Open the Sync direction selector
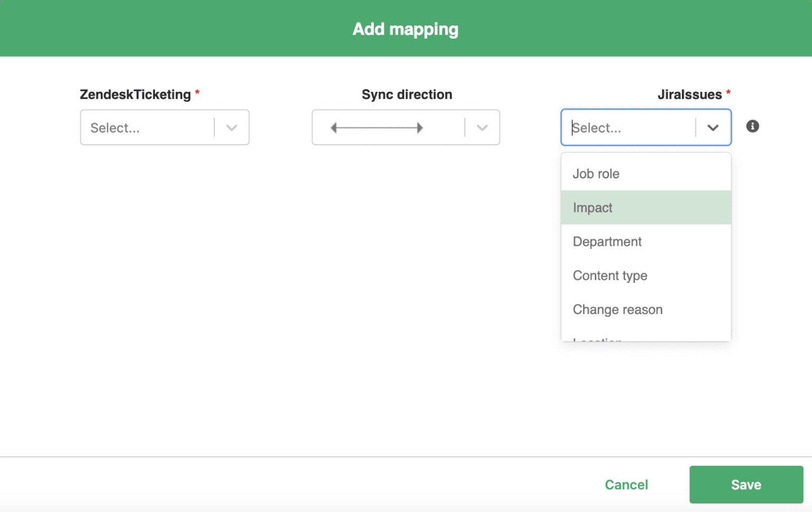812x512 pixels. pos(405,127)
